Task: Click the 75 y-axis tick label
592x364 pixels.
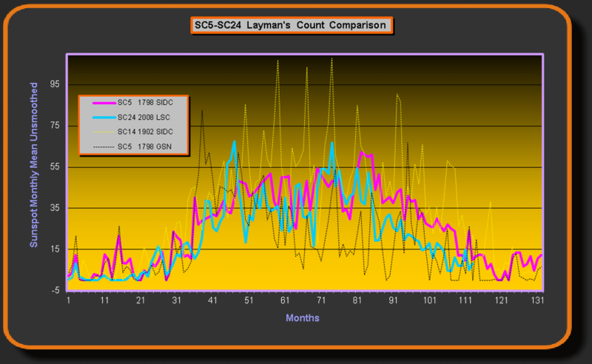Action: 53,126
